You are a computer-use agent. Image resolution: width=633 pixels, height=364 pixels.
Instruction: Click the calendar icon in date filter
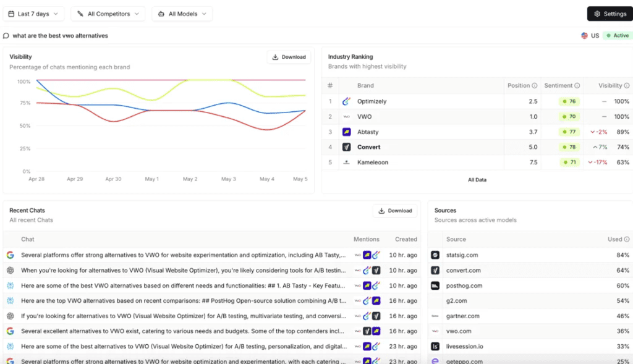point(11,14)
